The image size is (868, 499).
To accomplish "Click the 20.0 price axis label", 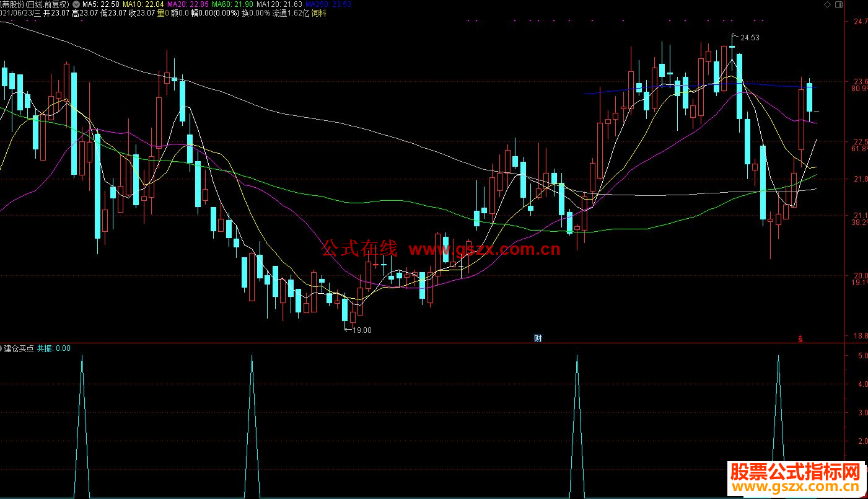I will click(861, 276).
